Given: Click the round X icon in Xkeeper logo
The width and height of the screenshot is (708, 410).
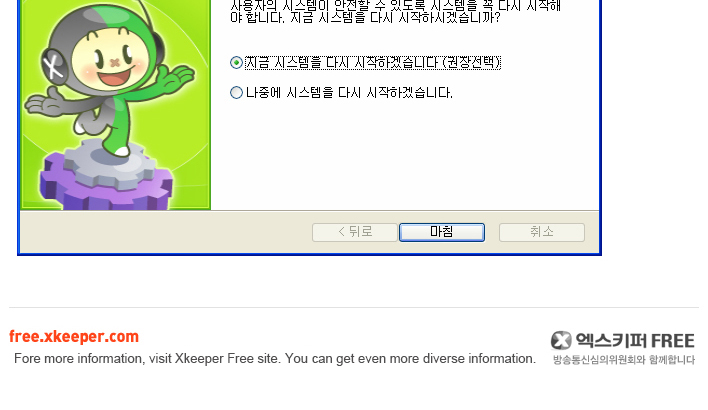Looking at the screenshot, I should pos(561,340).
